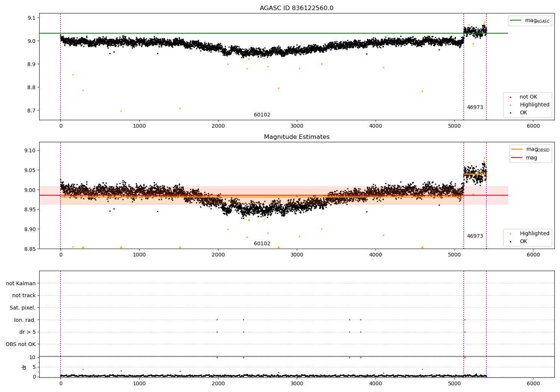Click the '8.9' y-tick in top plot
The image size is (560, 392).
31,65
